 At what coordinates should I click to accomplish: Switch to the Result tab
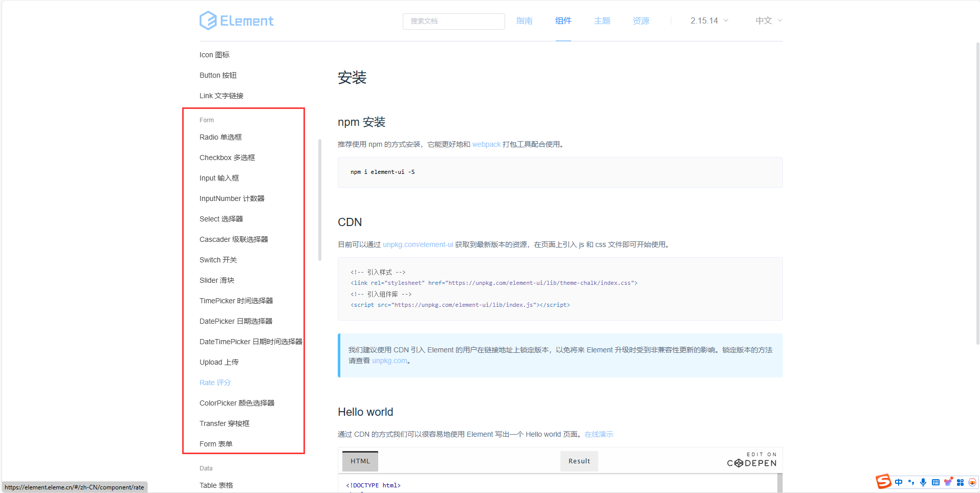[579, 461]
